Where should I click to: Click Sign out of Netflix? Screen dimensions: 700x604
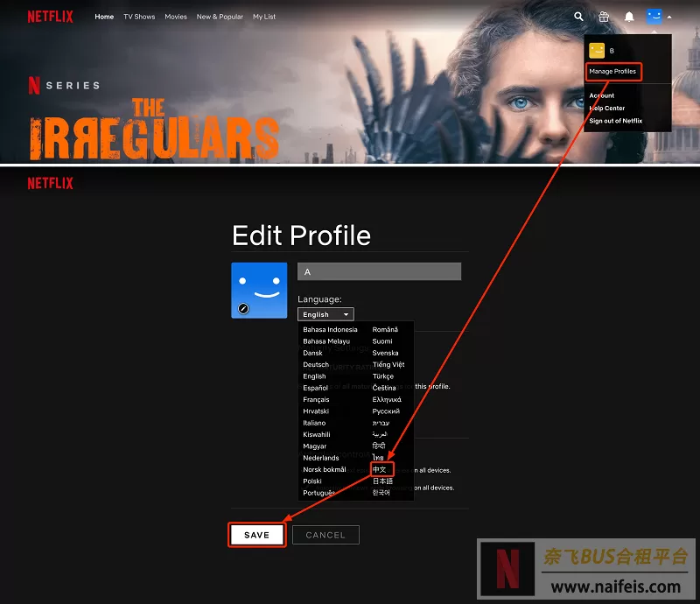tap(616, 121)
